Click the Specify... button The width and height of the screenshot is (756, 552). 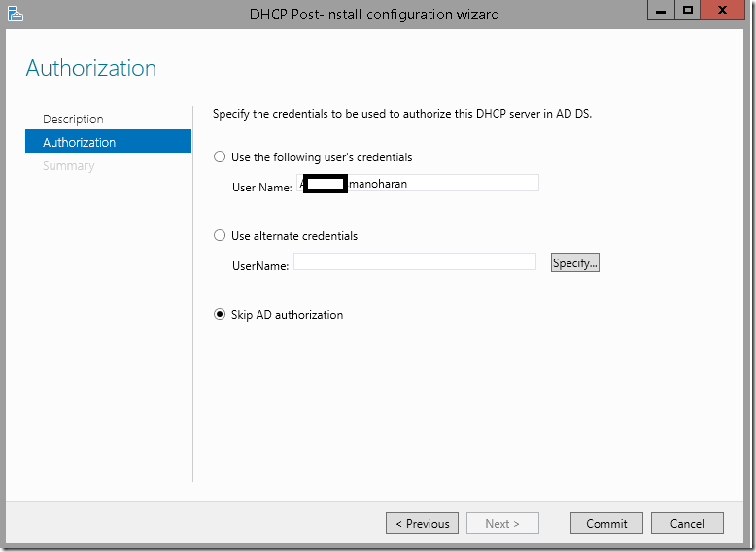click(x=574, y=262)
